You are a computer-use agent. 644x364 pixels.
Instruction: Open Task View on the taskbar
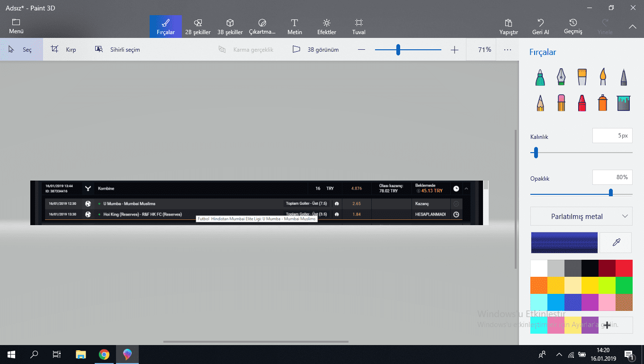pyautogui.click(x=57, y=355)
